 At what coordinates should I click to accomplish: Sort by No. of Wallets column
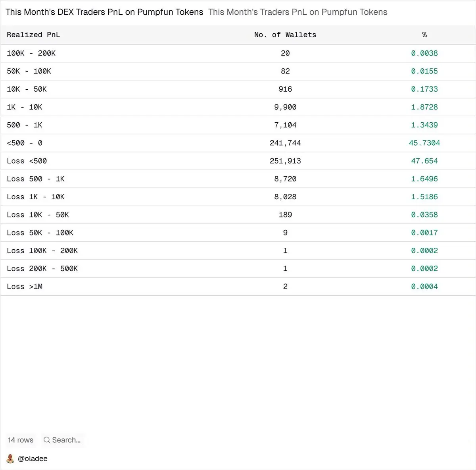click(x=285, y=35)
